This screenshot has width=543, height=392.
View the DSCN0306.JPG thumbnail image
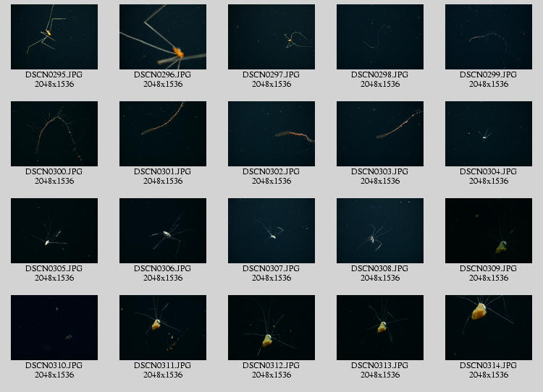163,231
